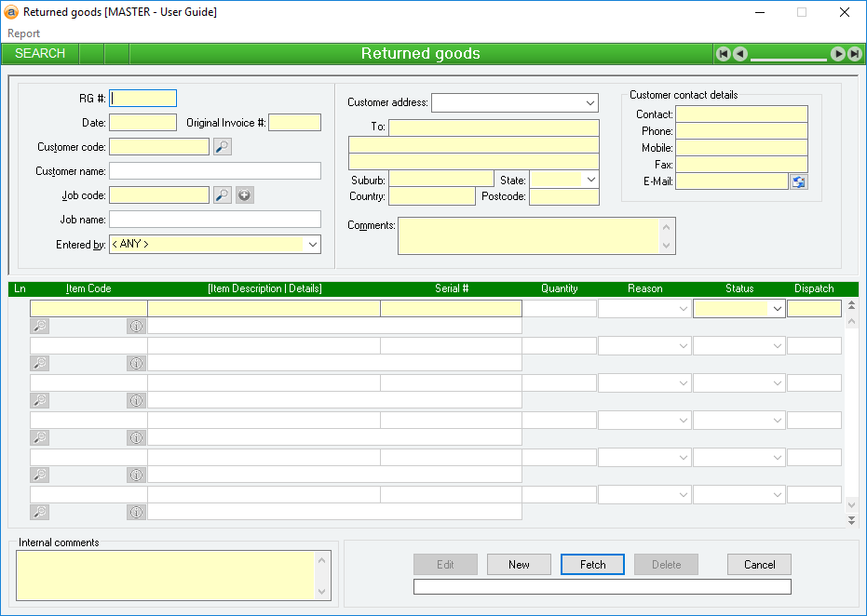The image size is (867, 616).
Task: Expand the Customer address dropdown
Action: [x=590, y=102]
